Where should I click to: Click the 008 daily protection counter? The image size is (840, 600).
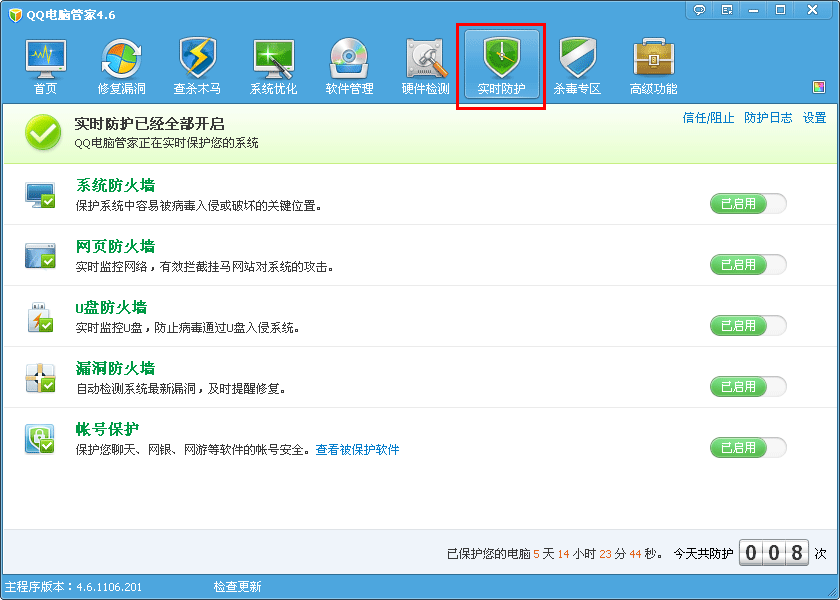(x=774, y=552)
